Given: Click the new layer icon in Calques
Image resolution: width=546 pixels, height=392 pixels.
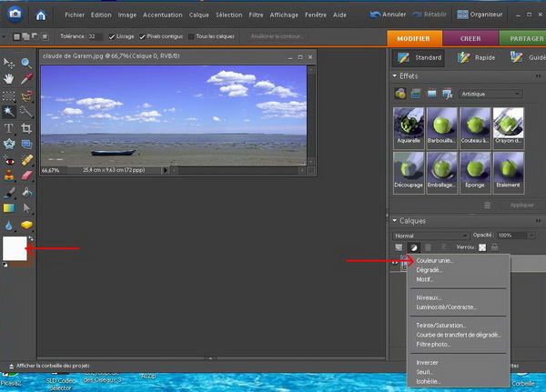Looking at the screenshot, I should (x=399, y=247).
